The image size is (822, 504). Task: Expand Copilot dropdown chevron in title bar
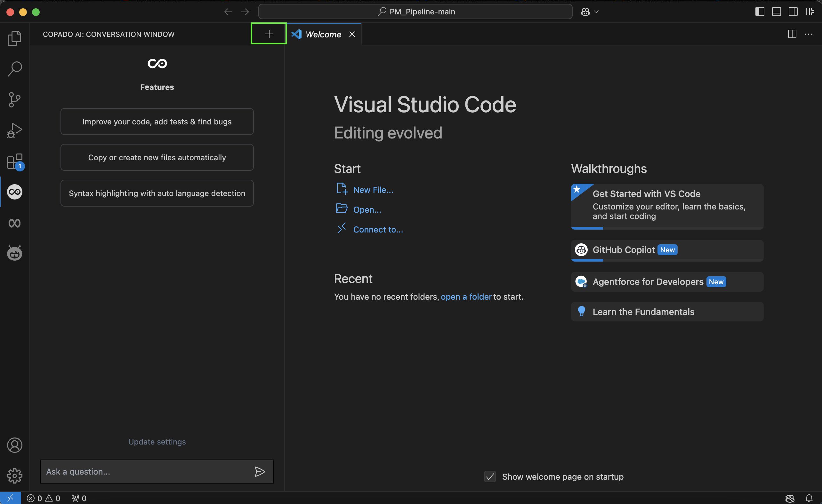[596, 12]
